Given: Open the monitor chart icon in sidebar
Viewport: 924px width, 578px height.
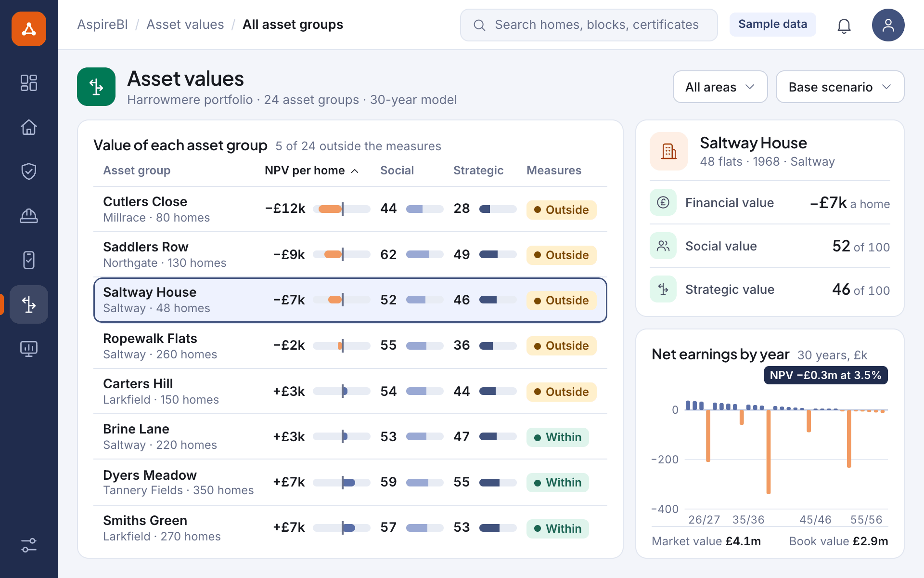Looking at the screenshot, I should [x=29, y=349].
